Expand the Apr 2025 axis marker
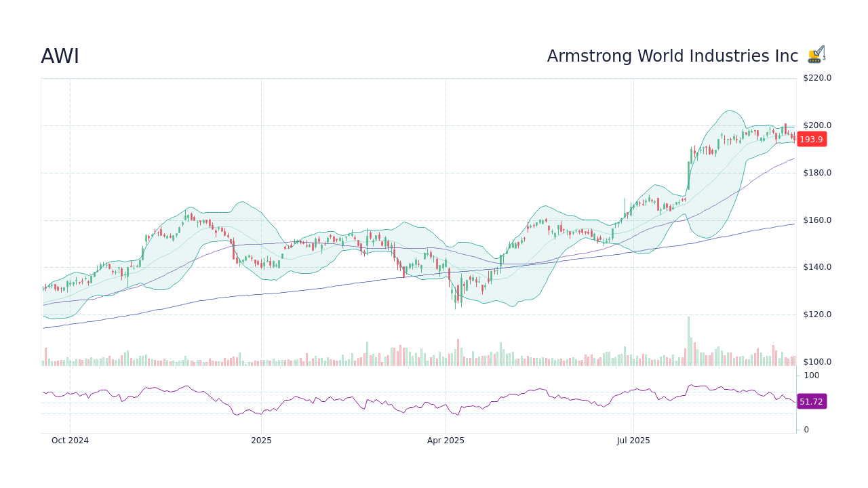868x488 pixels. 446,440
